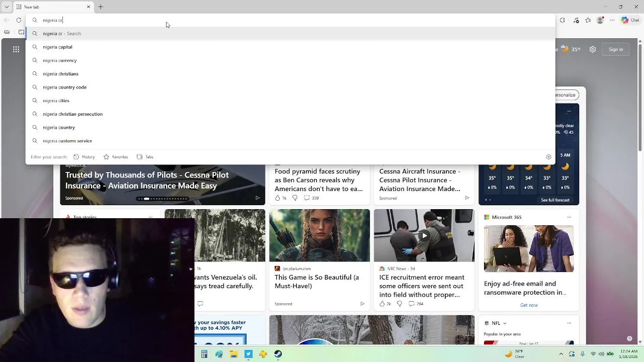The width and height of the screenshot is (644, 362).
Task: Click the taskbar microphone icon
Action: click(x=583, y=354)
